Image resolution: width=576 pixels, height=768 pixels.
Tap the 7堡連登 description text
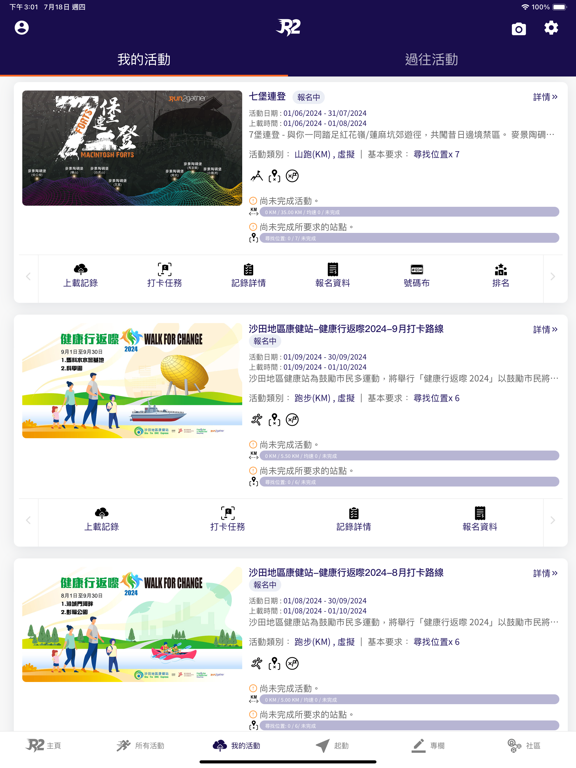(x=402, y=134)
